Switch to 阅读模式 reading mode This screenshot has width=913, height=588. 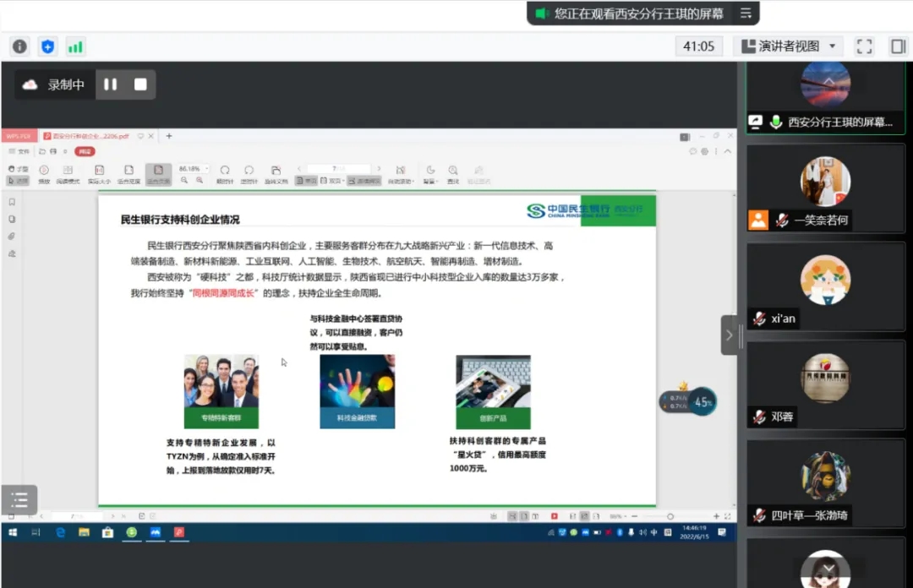point(68,174)
